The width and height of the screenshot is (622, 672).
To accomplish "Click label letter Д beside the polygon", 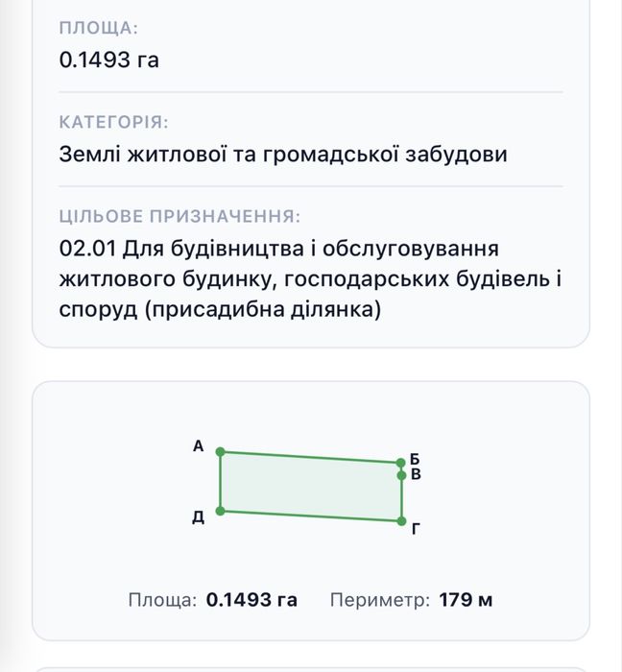I will click(198, 516).
